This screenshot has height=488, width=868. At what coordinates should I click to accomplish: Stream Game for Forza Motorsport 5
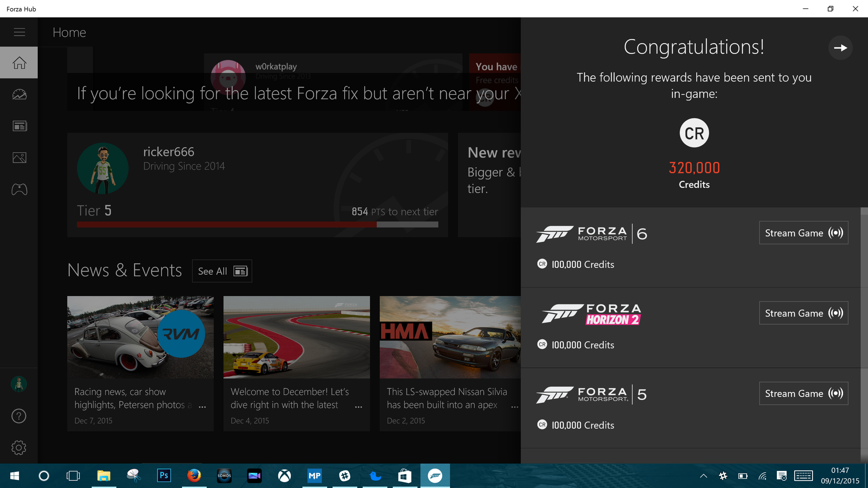tap(803, 394)
